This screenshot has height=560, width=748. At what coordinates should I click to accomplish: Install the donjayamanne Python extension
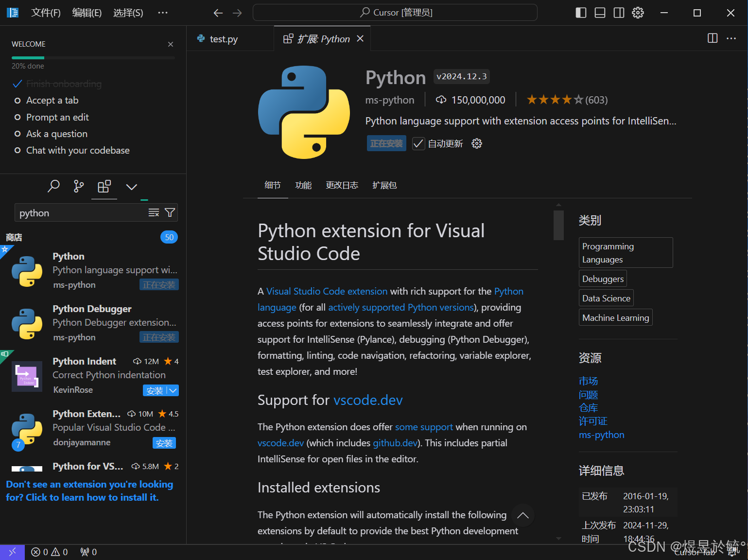(x=164, y=443)
